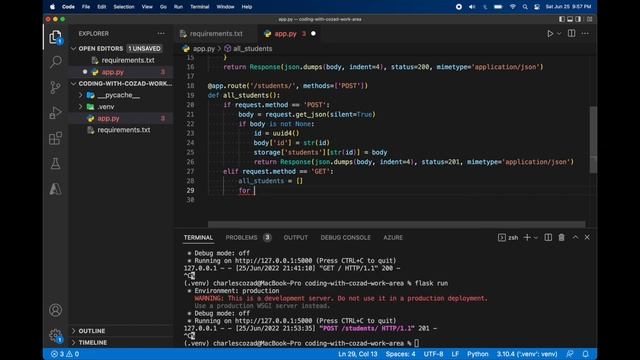This screenshot has height=360, width=640.
Task: Toggle bottom panel layout icon
Action: point(570,19)
